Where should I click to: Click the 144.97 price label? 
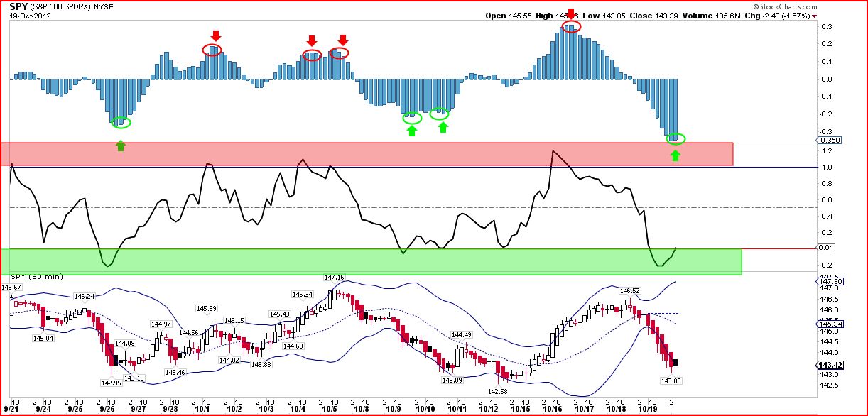162,324
